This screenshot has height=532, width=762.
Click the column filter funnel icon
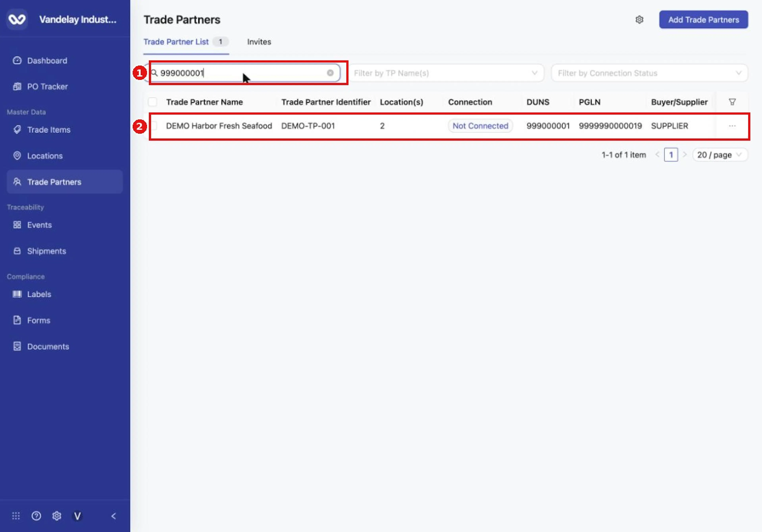click(732, 102)
